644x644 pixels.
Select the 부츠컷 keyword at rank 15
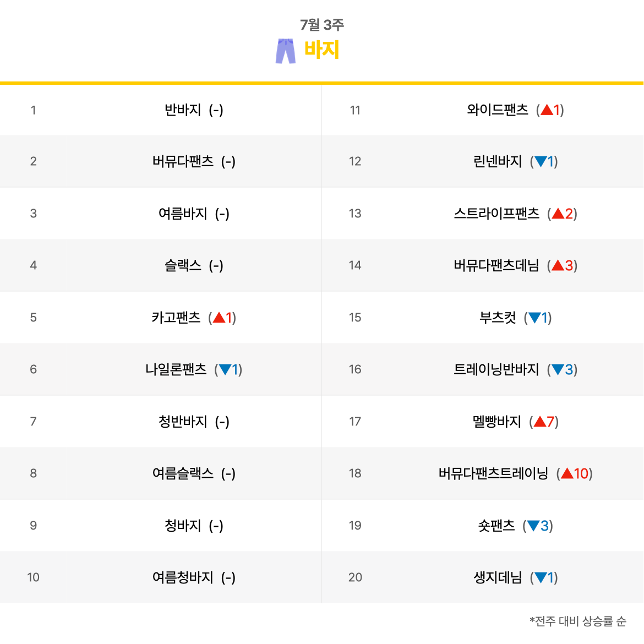(498, 318)
